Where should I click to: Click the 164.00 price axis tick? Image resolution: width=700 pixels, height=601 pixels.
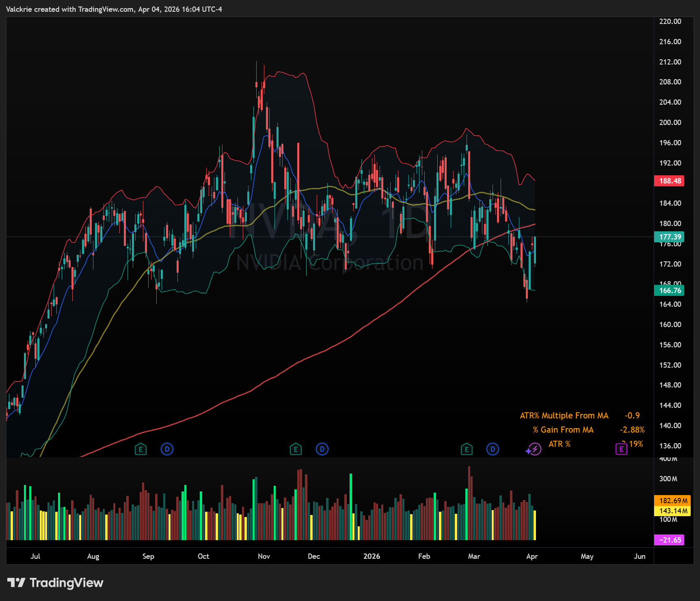[670, 304]
